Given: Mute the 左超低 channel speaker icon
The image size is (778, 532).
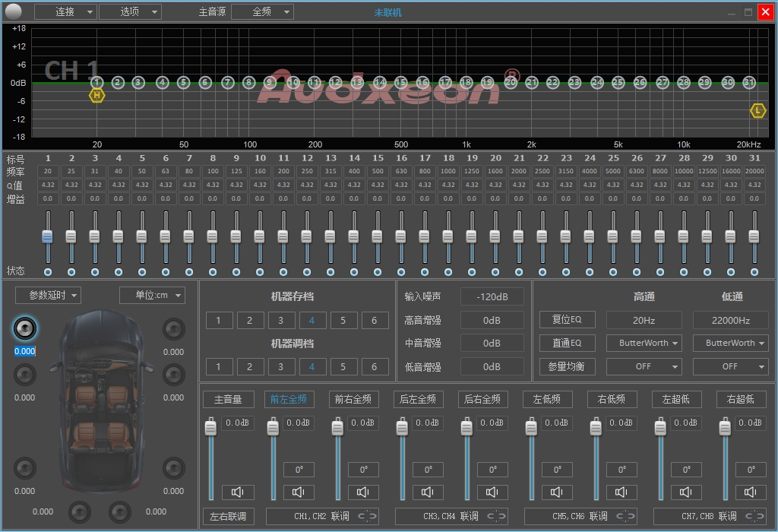Looking at the screenshot, I should 686,492.
